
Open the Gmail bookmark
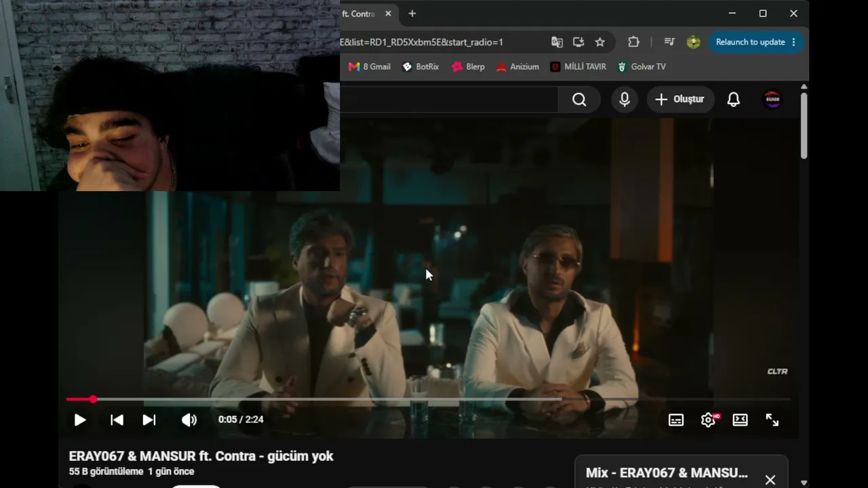tap(370, 66)
